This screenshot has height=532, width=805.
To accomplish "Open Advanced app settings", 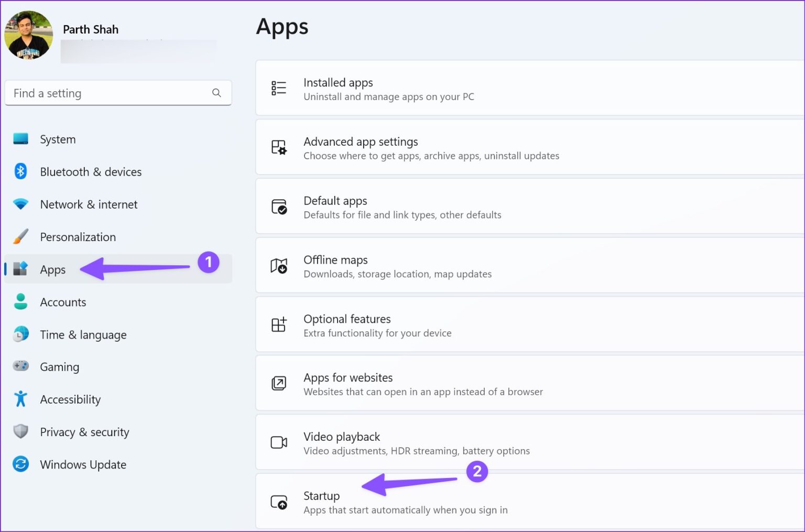I will click(431, 147).
